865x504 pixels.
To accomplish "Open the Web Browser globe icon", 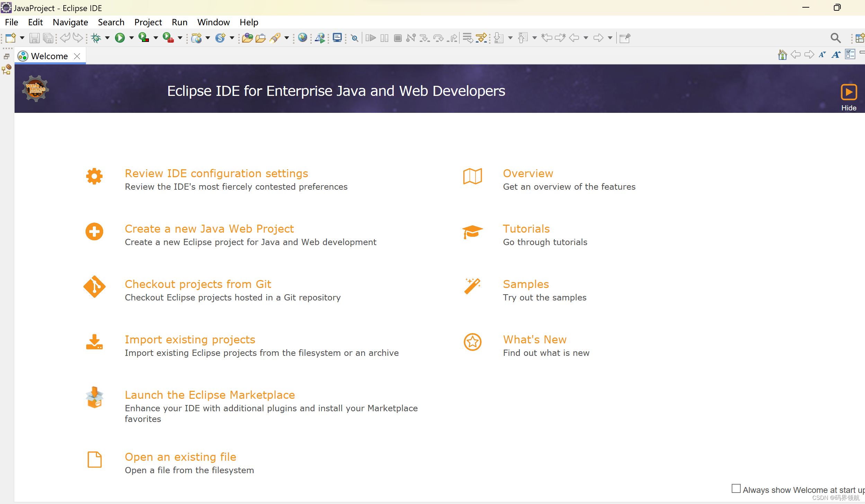I will 302,37.
